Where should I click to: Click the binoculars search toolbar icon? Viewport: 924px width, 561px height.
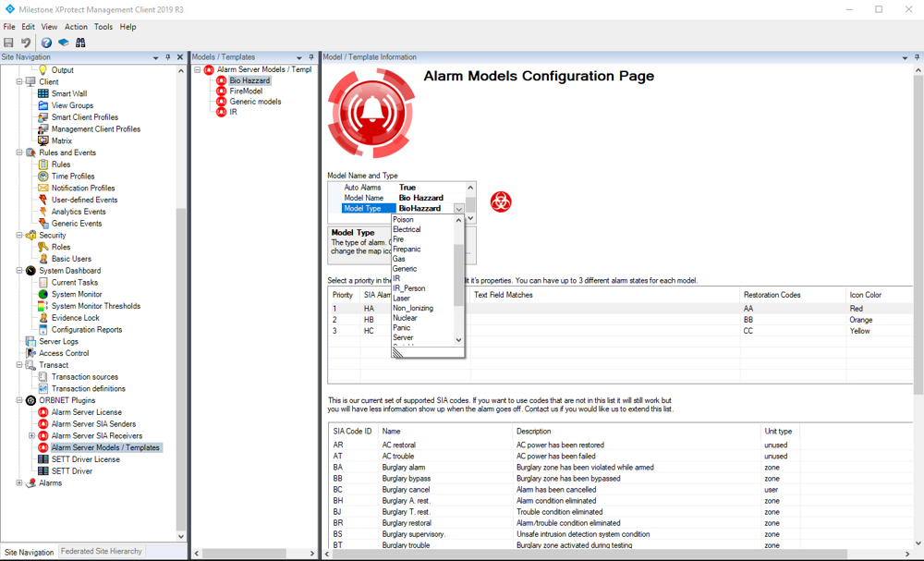[x=80, y=43]
